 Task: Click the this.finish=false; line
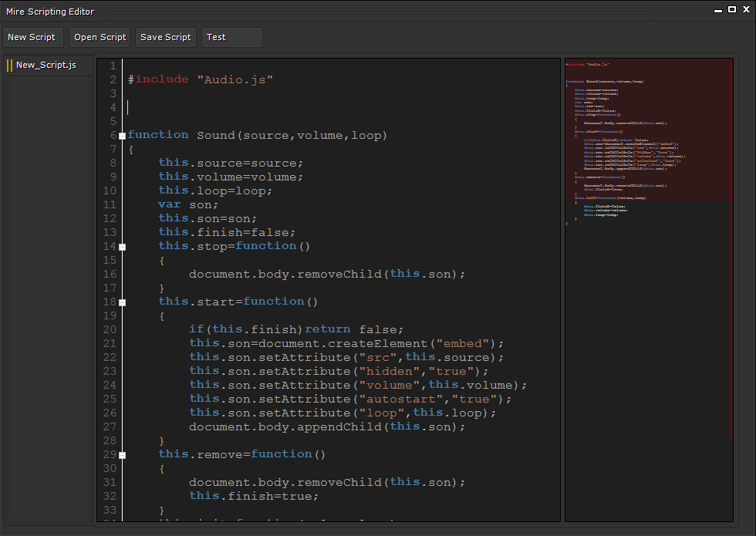point(227,232)
